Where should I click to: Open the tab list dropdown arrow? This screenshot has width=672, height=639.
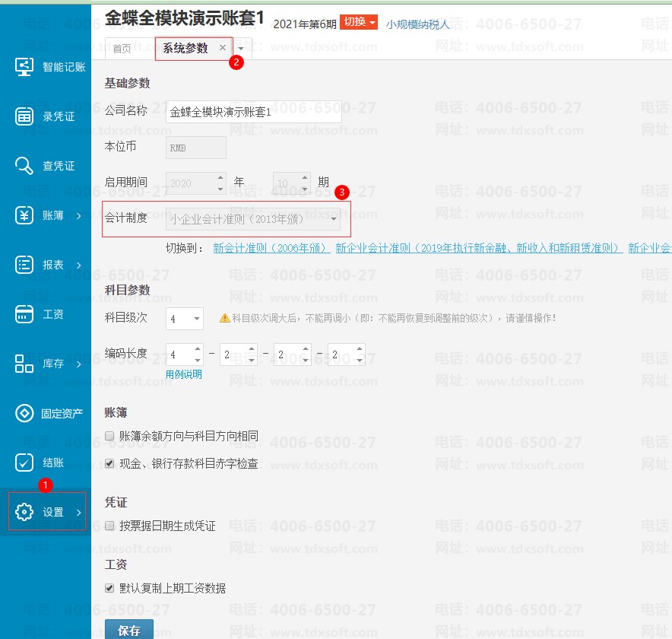click(241, 49)
